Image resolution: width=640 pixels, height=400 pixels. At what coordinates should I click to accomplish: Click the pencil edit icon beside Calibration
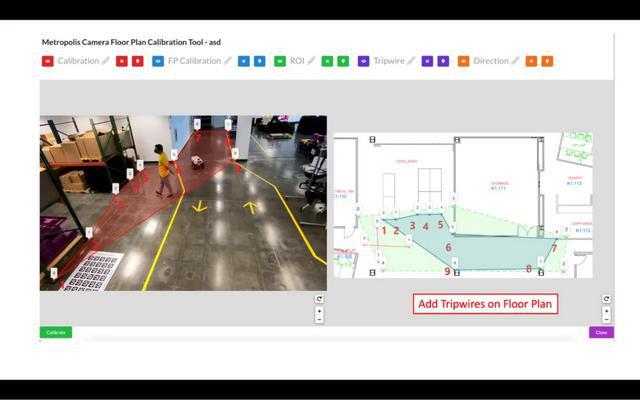[x=106, y=61]
